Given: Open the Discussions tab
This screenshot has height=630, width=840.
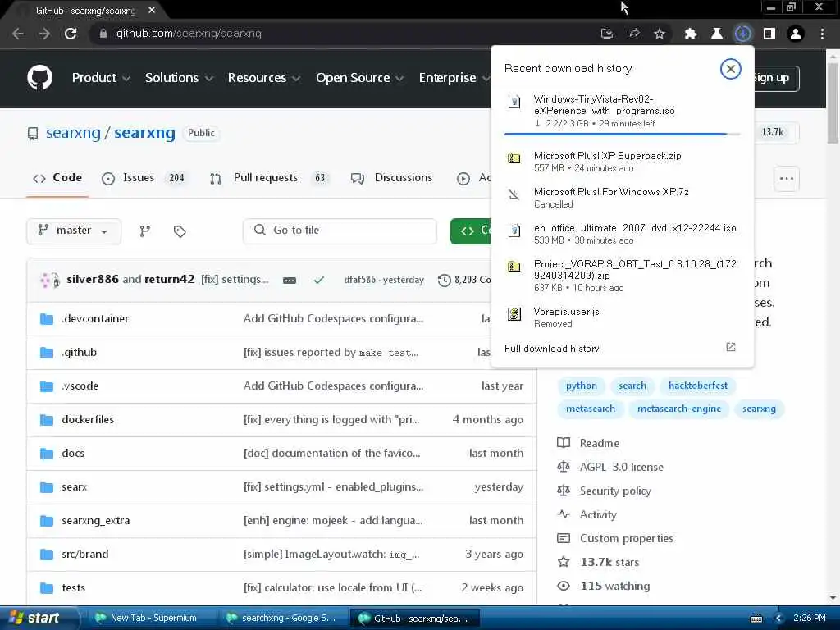Looking at the screenshot, I should click(x=391, y=178).
